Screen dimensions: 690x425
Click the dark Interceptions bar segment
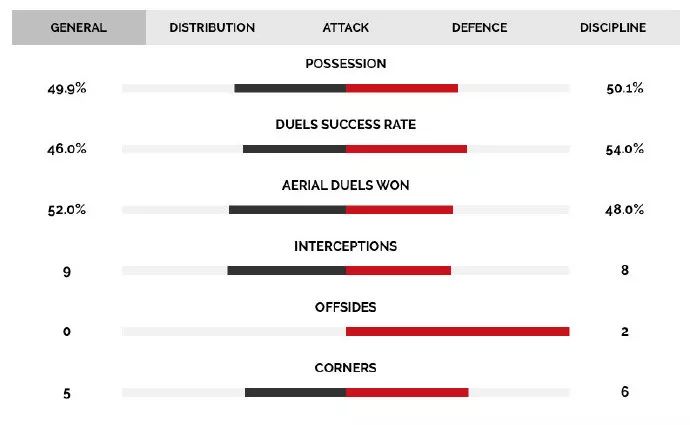(286, 270)
